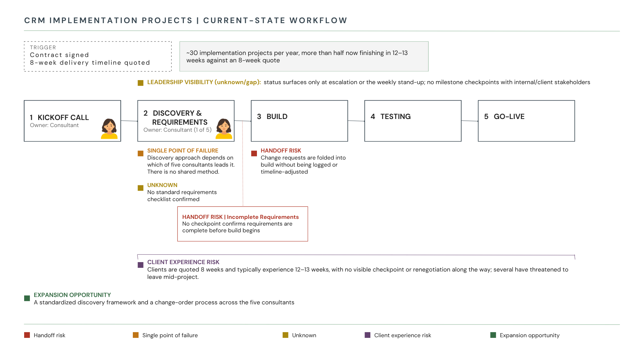This screenshot has height=362, width=644.
Task: Click the olive square beside Unknown note
Action: click(141, 188)
